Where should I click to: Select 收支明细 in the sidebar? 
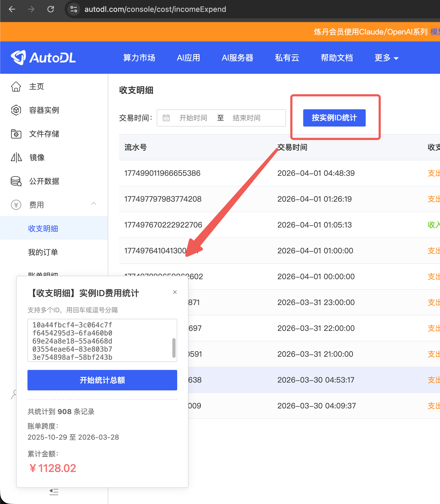(43, 229)
